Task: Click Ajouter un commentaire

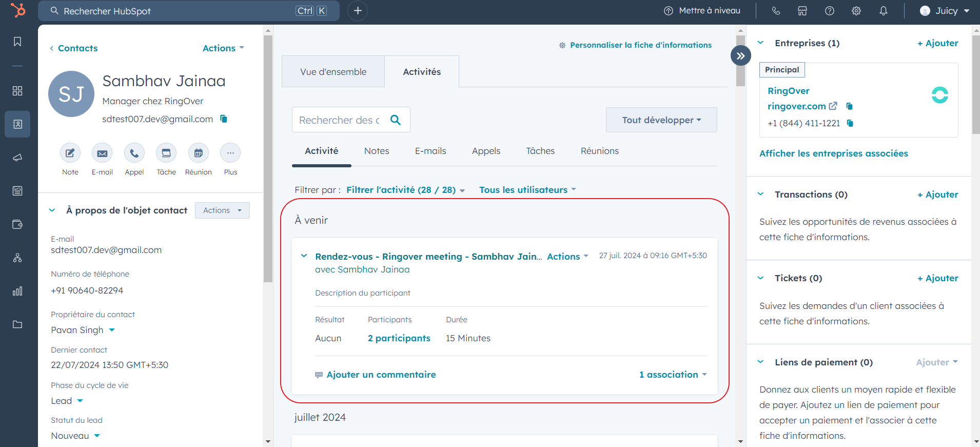Action: point(376,375)
